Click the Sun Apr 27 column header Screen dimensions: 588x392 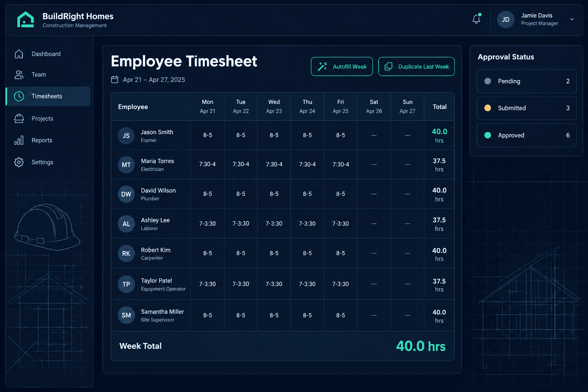[x=407, y=106]
